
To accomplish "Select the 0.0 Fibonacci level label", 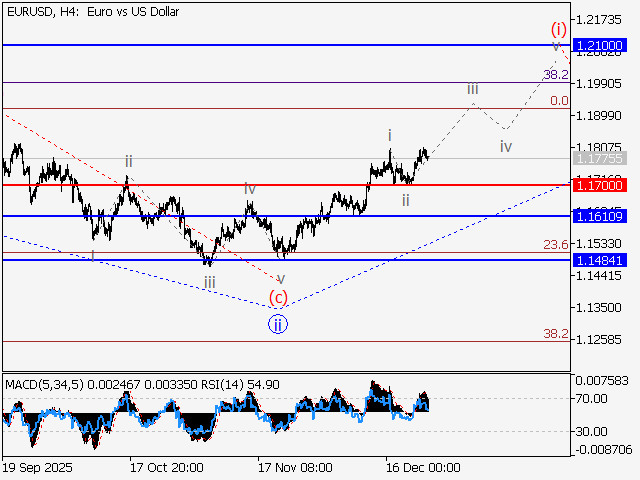I will 559,101.
